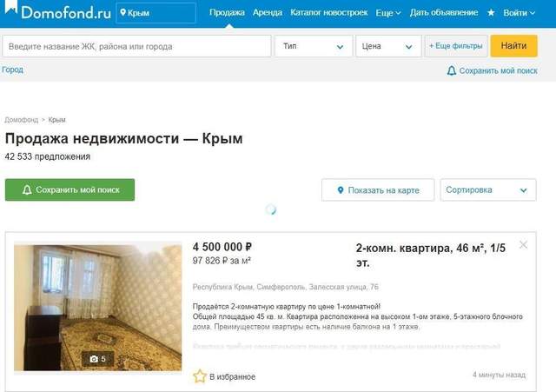Dismiss the listing with the X icon
The width and height of the screenshot is (556, 392).
[x=523, y=245]
